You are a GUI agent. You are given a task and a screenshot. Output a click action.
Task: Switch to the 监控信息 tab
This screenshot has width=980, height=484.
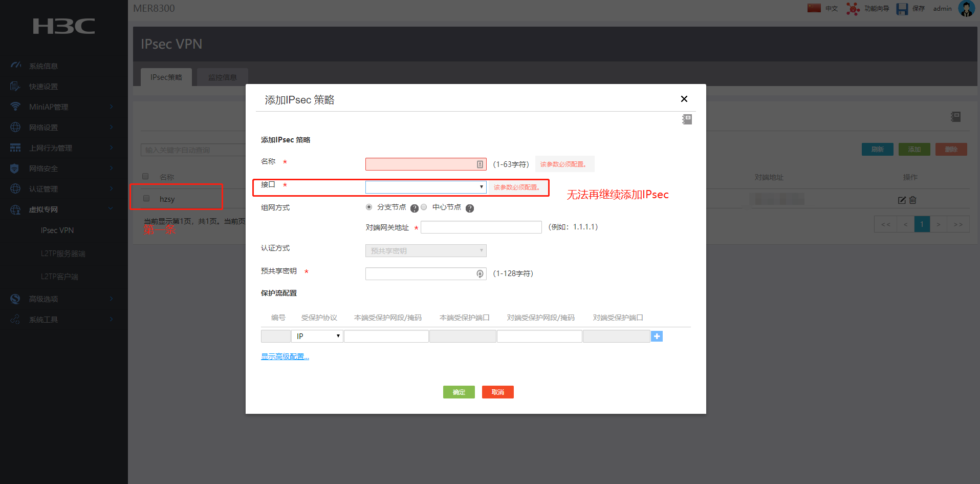223,77
